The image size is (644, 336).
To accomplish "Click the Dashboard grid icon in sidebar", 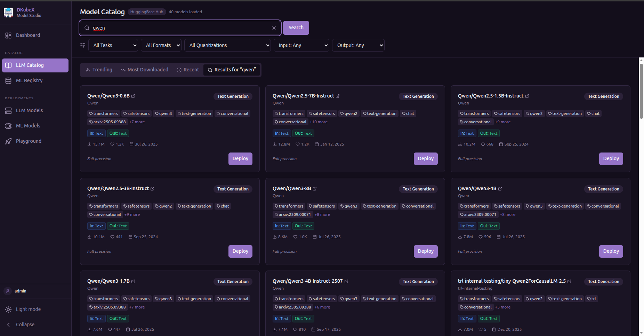I will click(8, 35).
